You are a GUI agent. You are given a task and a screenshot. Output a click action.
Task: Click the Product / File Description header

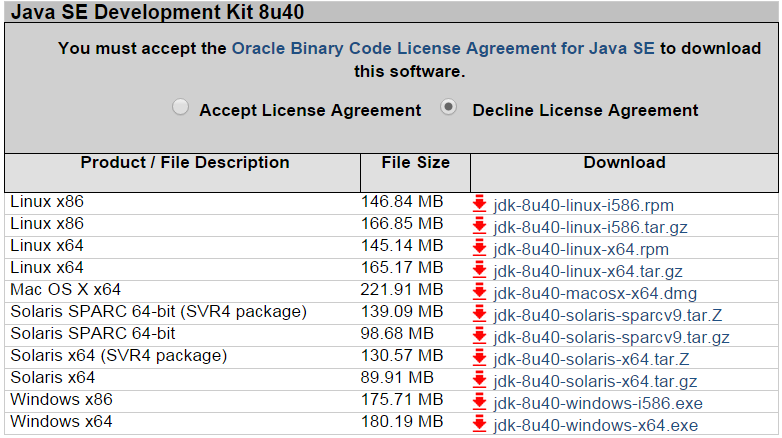click(185, 163)
